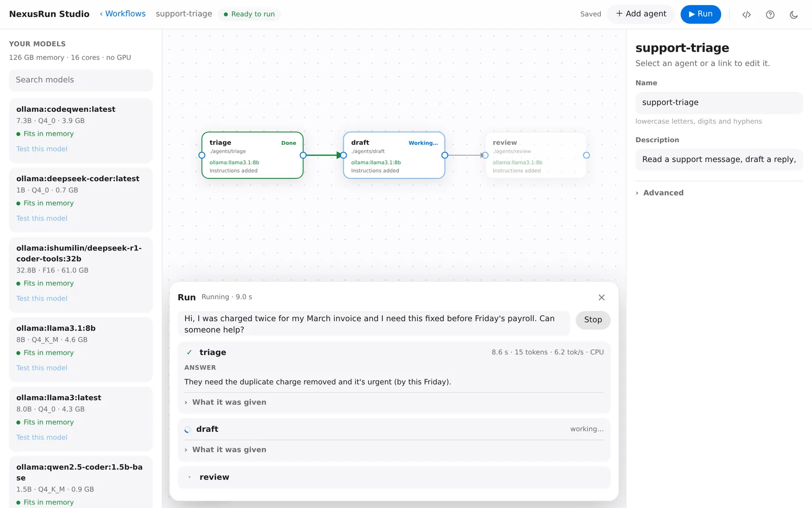
Task: Click the ollama:llama3:latest model title
Action: point(59,398)
